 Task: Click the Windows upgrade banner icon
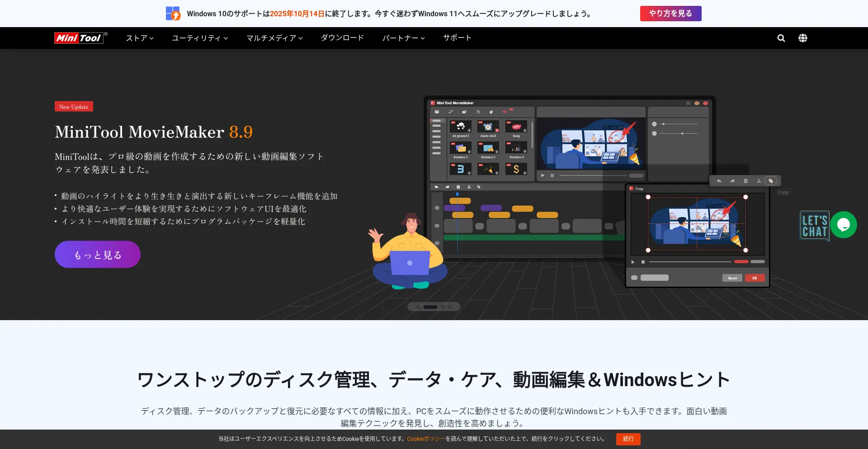coord(173,14)
